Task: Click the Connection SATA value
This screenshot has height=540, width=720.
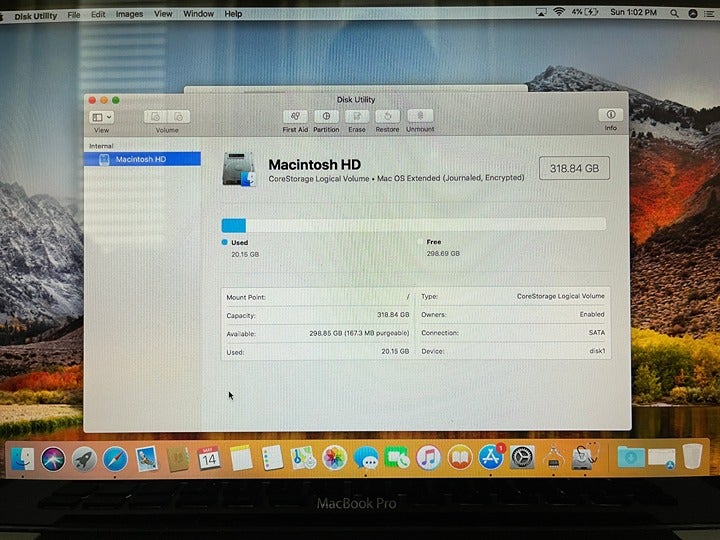Action: point(597,332)
